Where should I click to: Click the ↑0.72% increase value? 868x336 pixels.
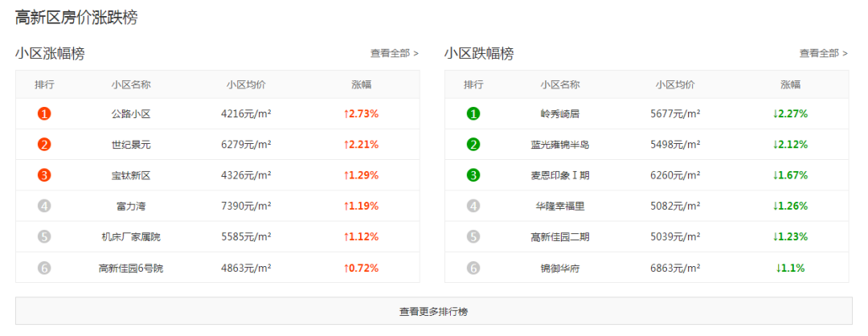(x=361, y=268)
